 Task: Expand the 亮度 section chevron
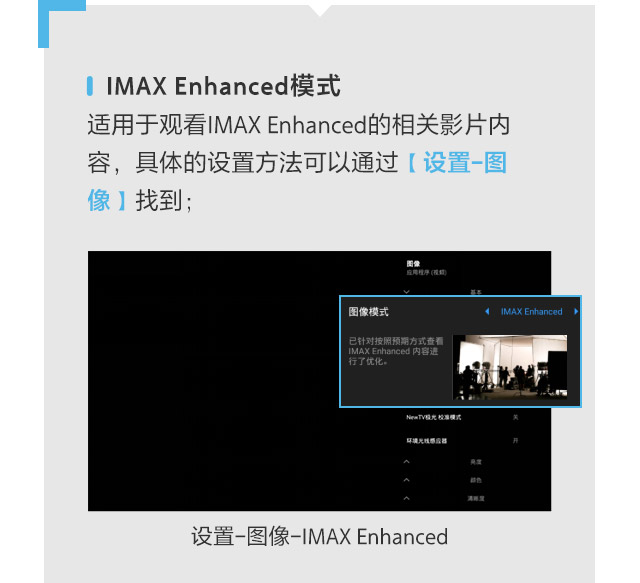click(x=407, y=462)
